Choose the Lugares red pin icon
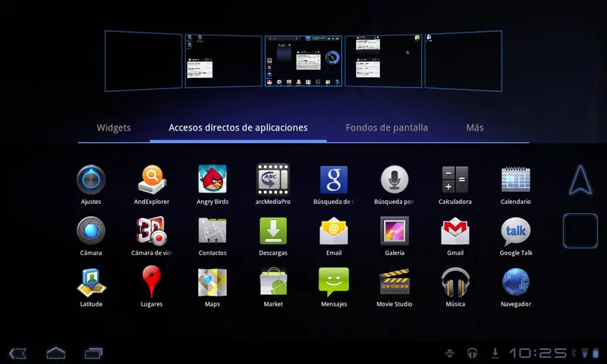The image size is (607, 364). pyautogui.click(x=152, y=281)
